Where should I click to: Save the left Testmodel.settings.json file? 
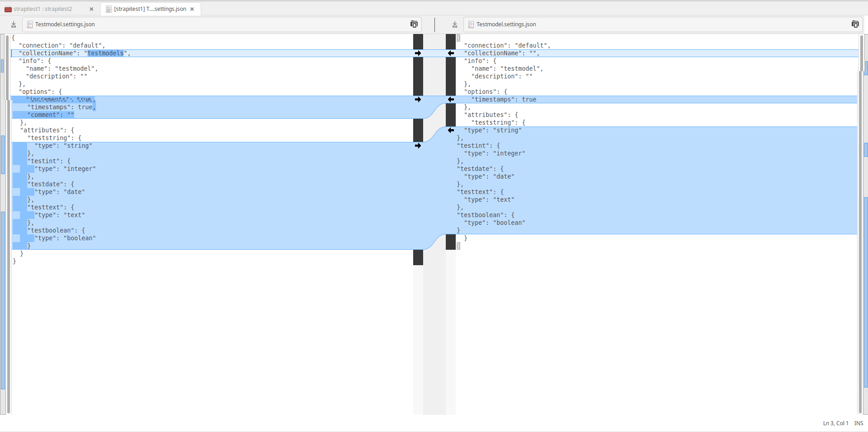pyautogui.click(x=13, y=24)
